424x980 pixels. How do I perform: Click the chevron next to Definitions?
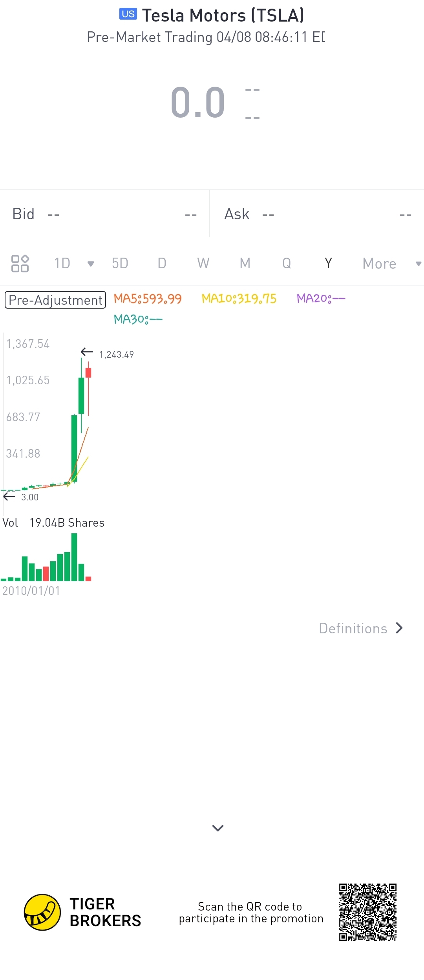[x=399, y=628]
